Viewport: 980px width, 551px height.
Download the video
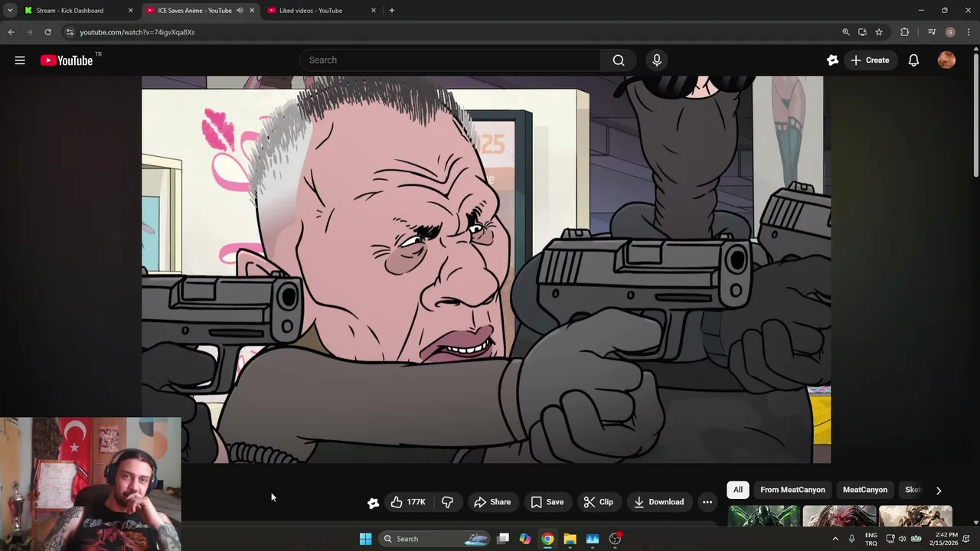659,502
